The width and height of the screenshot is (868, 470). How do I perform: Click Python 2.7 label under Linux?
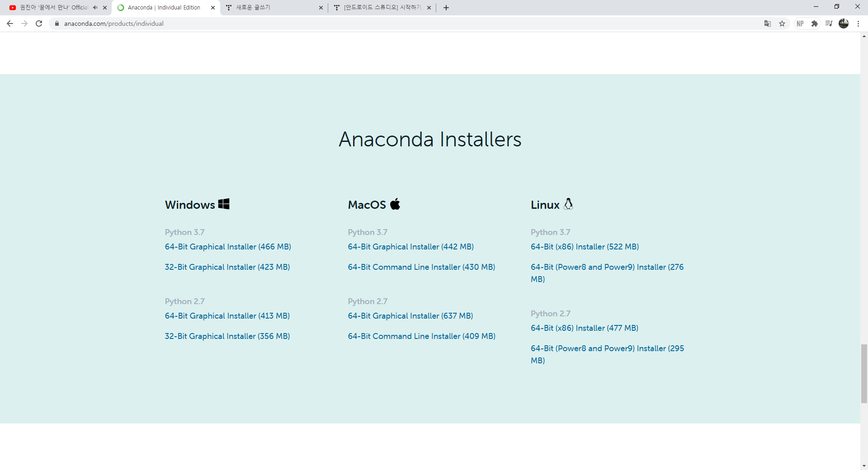pyautogui.click(x=551, y=314)
